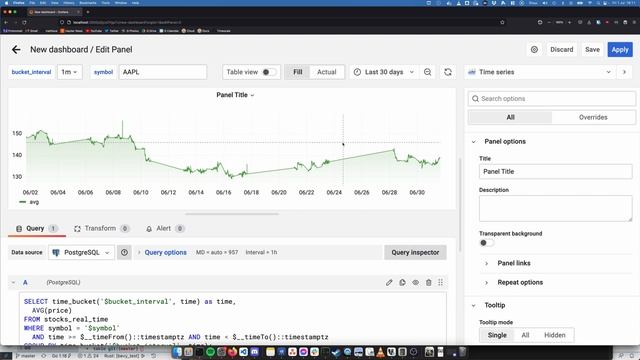Image resolution: width=640 pixels, height=360 pixels.
Task: Collapse the Panel options section
Action: [x=473, y=142]
